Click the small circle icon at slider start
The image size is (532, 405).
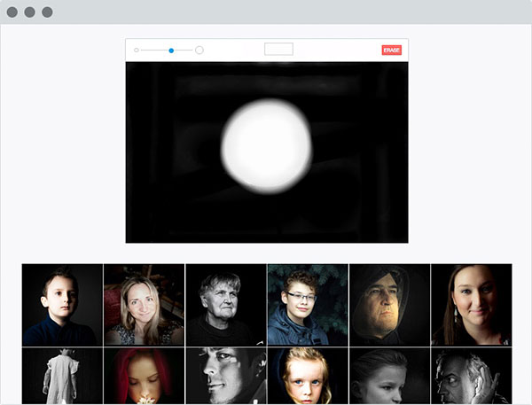tap(136, 51)
